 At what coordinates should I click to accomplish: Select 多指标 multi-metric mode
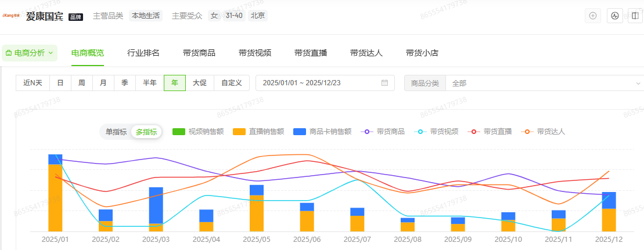click(146, 132)
